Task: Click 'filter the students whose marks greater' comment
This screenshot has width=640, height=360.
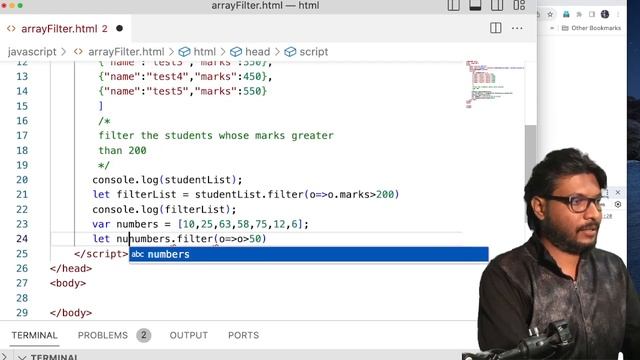Action: coord(216,136)
